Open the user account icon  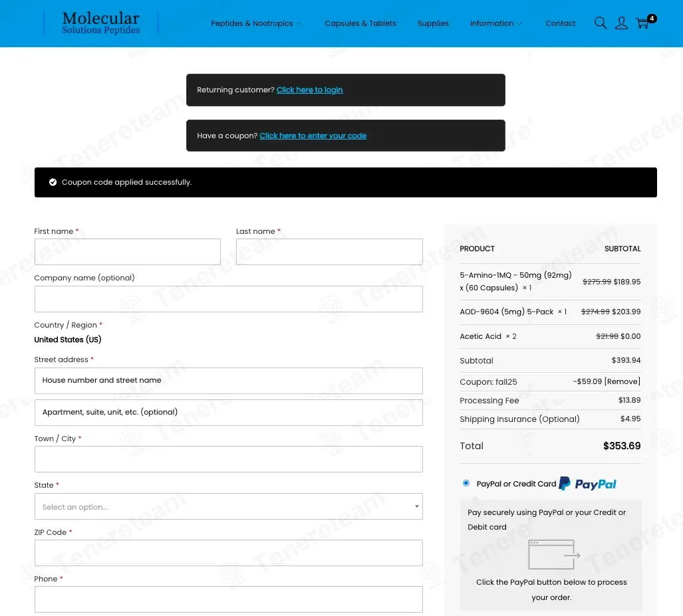click(621, 23)
